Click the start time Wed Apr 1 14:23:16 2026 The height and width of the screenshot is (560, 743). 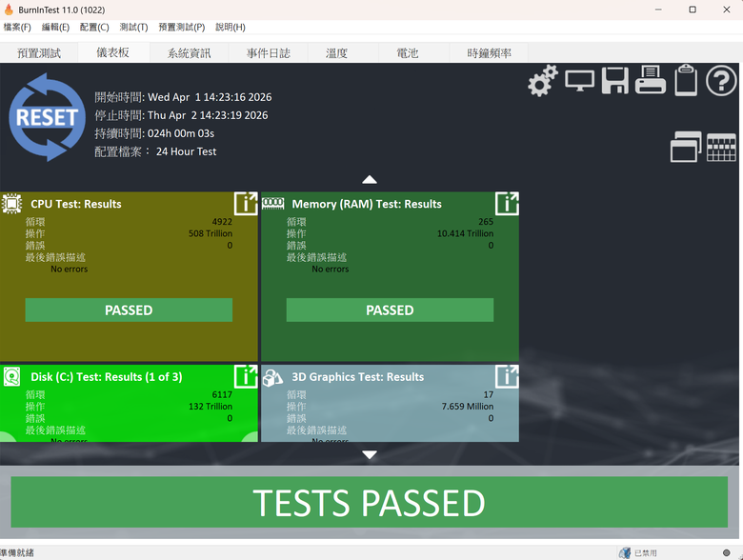click(x=210, y=97)
